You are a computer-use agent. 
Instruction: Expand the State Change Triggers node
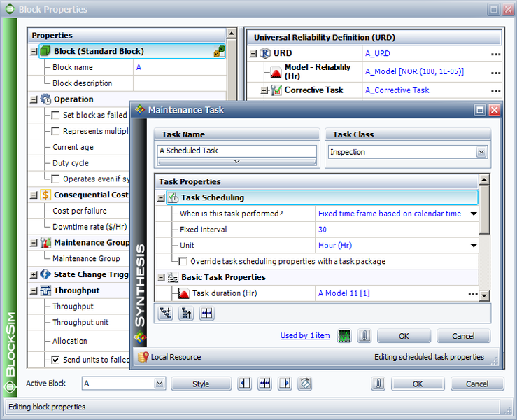(x=34, y=274)
